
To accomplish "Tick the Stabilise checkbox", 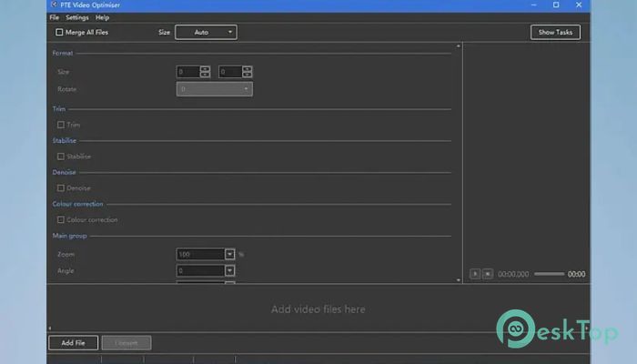I will click(61, 157).
